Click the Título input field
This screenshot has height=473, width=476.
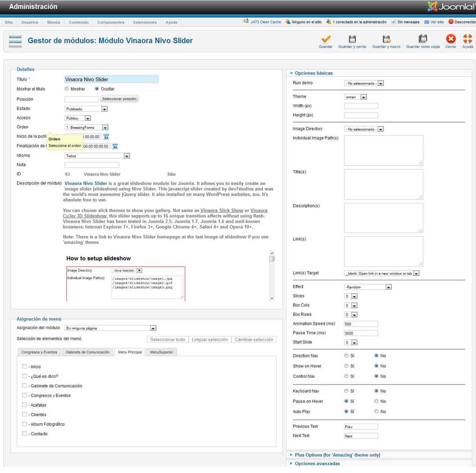[x=111, y=80]
